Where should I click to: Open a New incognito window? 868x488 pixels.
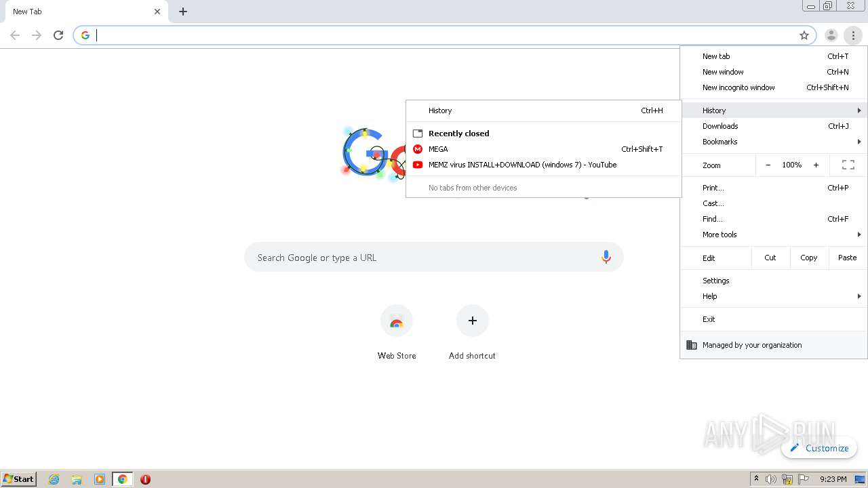pos(774,87)
